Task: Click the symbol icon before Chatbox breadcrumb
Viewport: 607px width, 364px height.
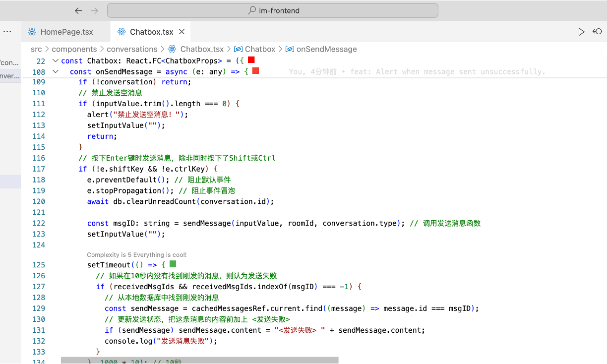Action: [x=238, y=49]
